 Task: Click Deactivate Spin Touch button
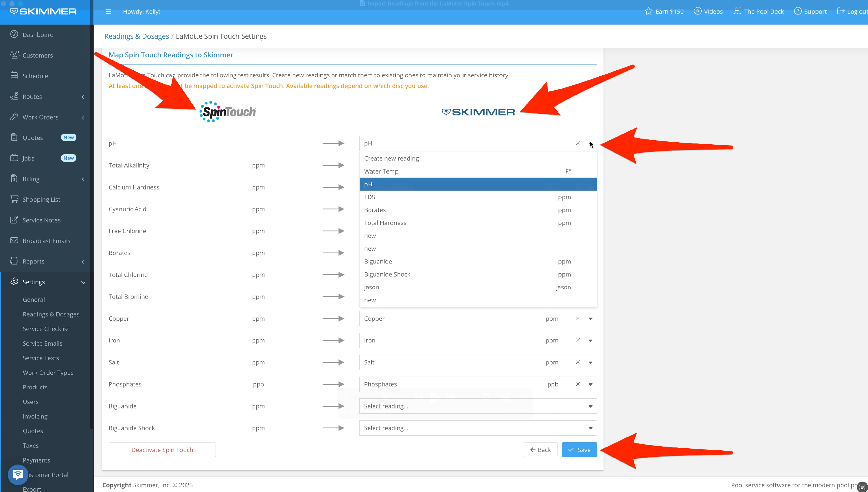[x=162, y=450]
